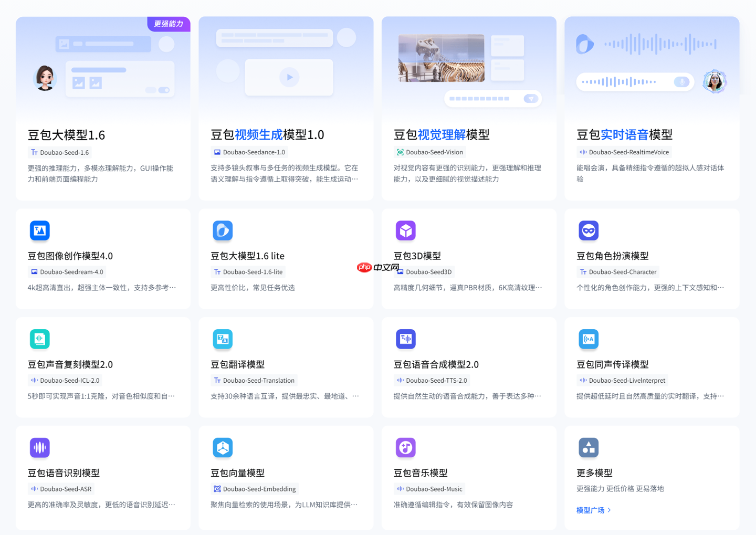
Task: Select the 豆包同声传译模型 interpretation icon
Action: (x=588, y=339)
